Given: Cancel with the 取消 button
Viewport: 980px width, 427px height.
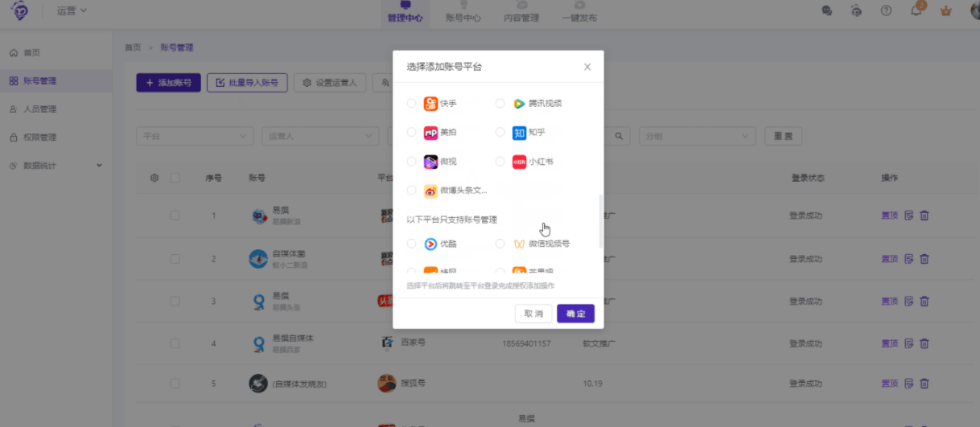Looking at the screenshot, I should [x=533, y=314].
